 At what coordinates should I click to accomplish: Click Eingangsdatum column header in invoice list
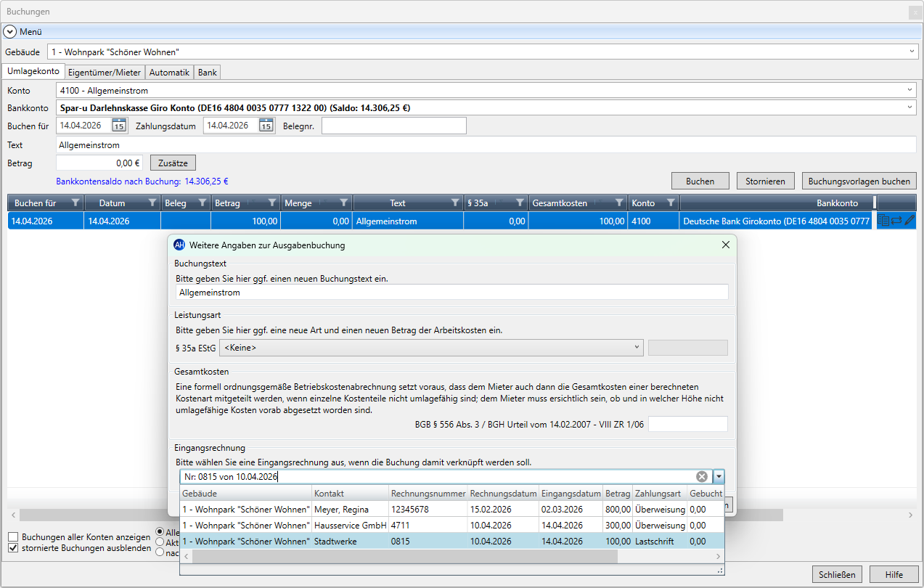pyautogui.click(x=571, y=494)
